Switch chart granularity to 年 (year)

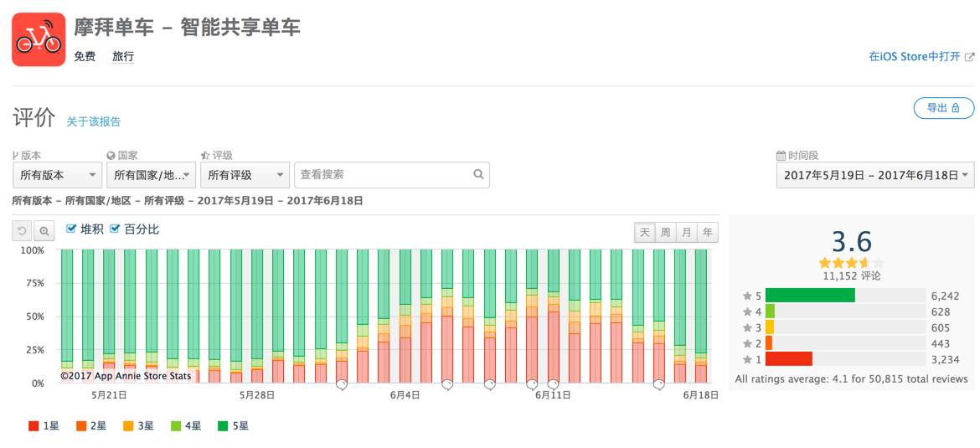pyautogui.click(x=708, y=233)
